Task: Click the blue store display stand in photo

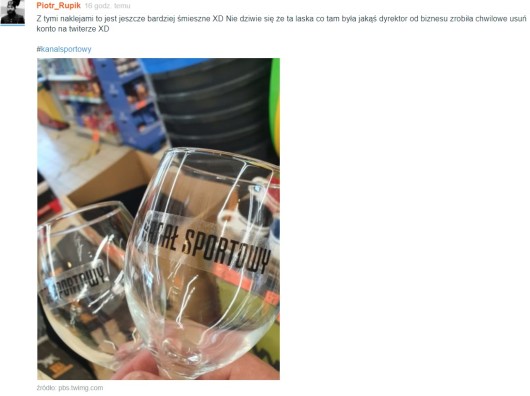Action: click(130, 101)
